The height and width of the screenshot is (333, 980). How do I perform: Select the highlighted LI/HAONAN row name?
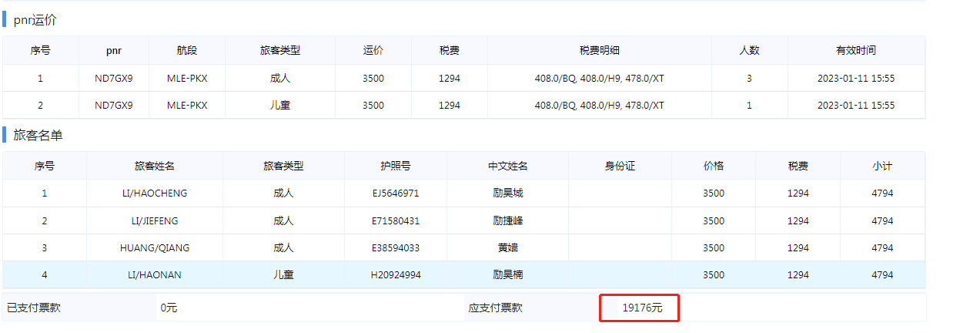154,274
